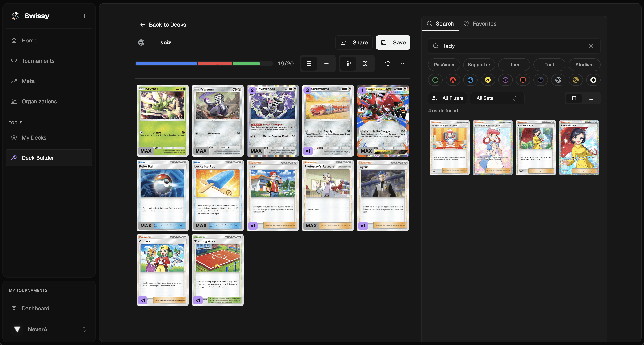Reset deck with the undo arrow icon
644x345 pixels.
(x=387, y=64)
